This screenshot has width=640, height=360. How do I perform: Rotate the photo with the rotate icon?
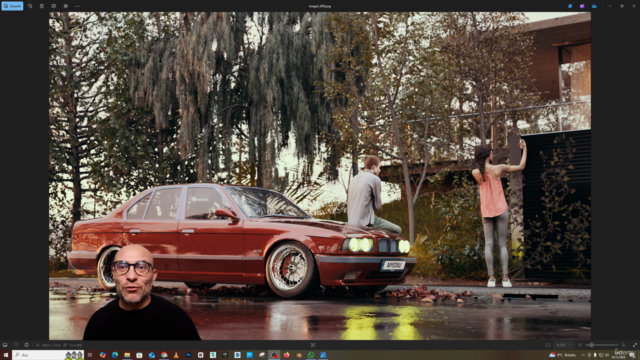[30, 6]
